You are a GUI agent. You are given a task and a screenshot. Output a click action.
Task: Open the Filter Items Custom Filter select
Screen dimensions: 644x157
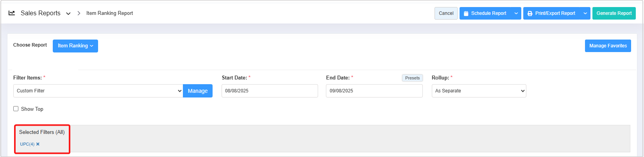[98, 91]
